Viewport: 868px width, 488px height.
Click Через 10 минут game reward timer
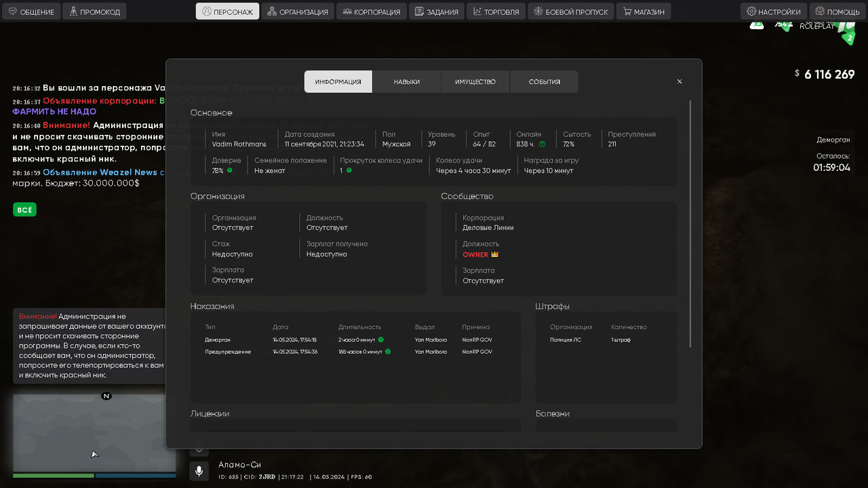(x=549, y=170)
